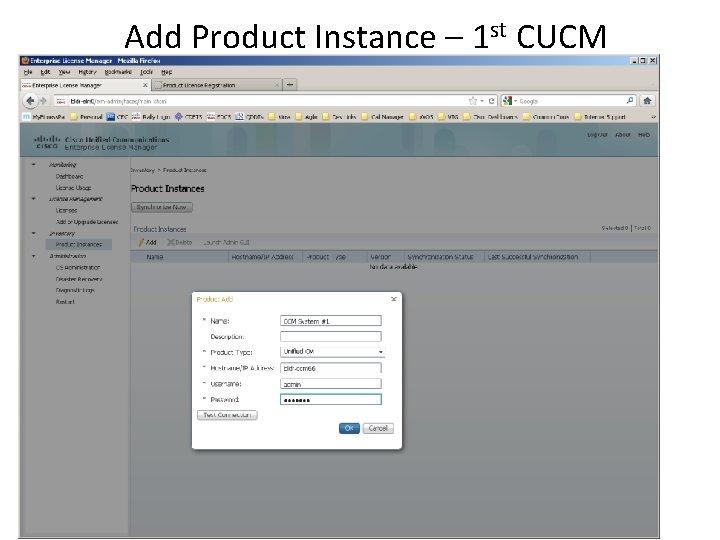
Task: Switch to the Product License Registration tab
Action: click(216, 85)
